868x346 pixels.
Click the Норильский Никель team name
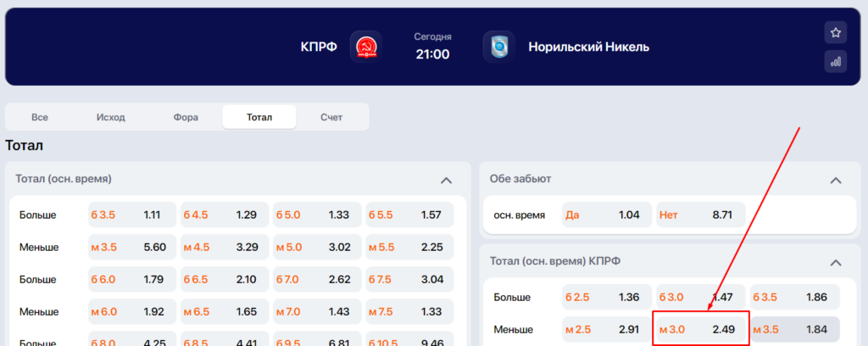588,47
